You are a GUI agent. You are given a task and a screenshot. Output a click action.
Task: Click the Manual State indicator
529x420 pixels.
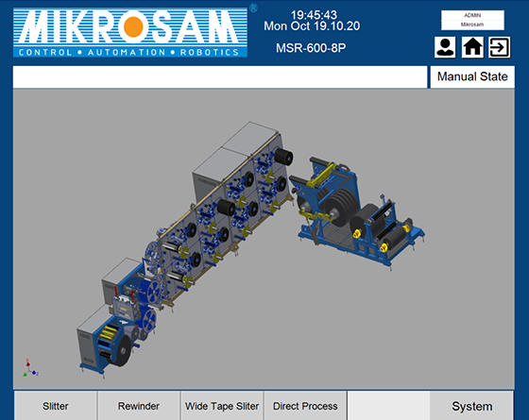coord(472,76)
